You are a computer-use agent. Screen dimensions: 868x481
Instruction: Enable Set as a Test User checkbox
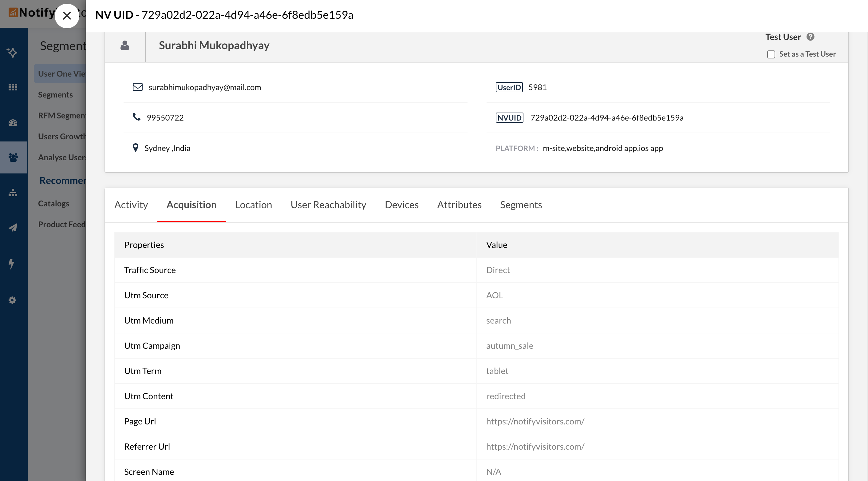coord(771,54)
